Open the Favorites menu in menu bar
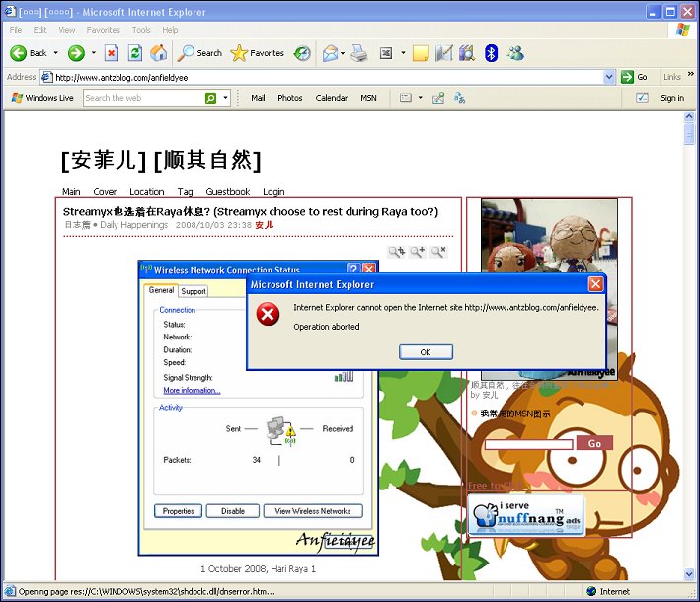Viewport: 700px width, 602px height. pyautogui.click(x=103, y=30)
